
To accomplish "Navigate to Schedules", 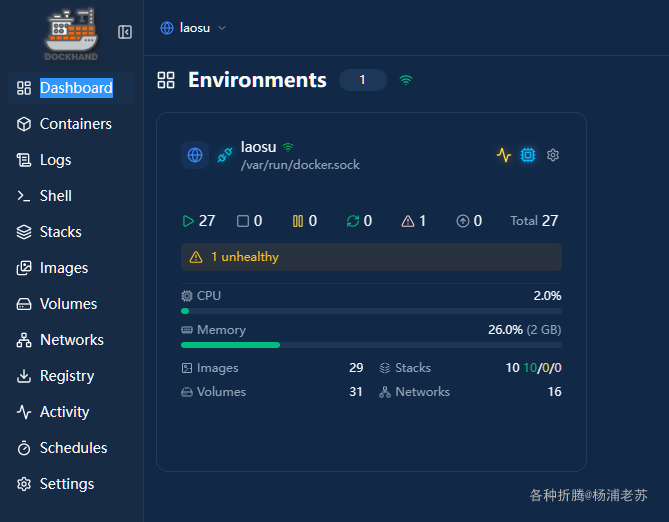I will (x=73, y=448).
